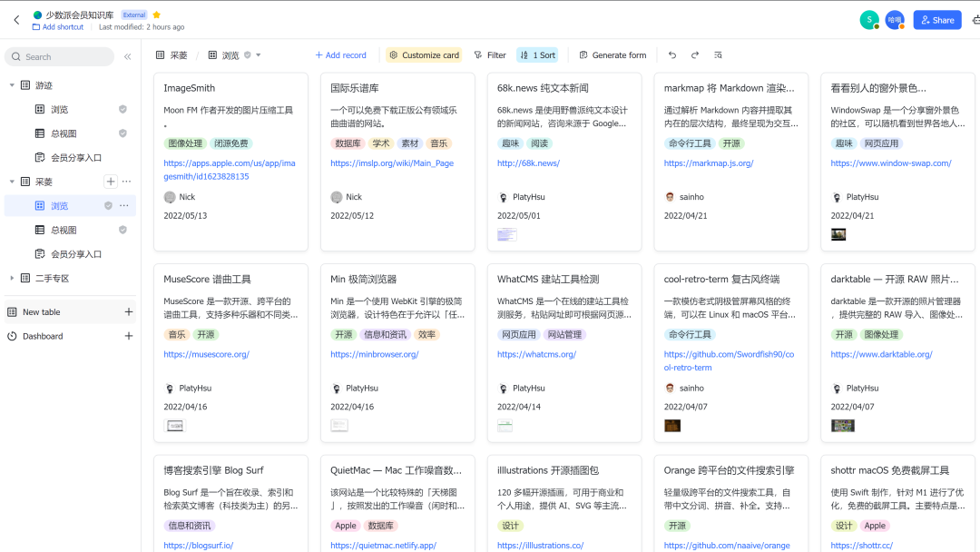Open 总视图 view under 采菱
The image size is (980, 552).
[64, 231]
